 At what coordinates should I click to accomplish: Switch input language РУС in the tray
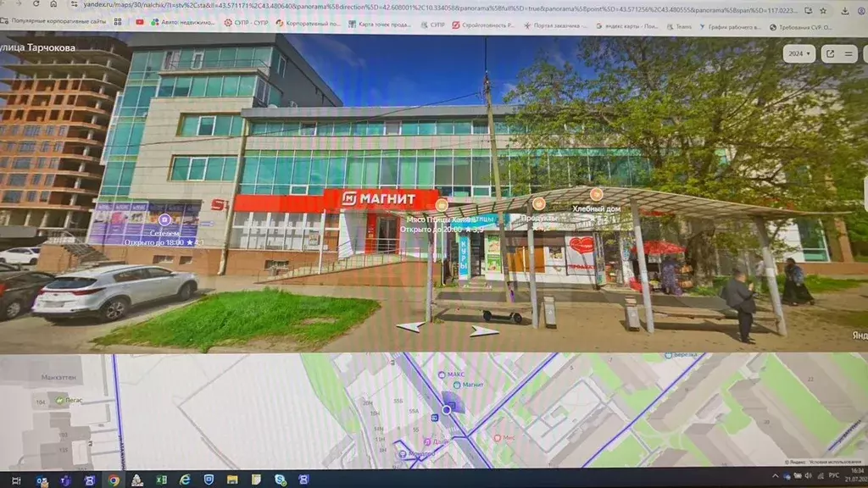(834, 475)
